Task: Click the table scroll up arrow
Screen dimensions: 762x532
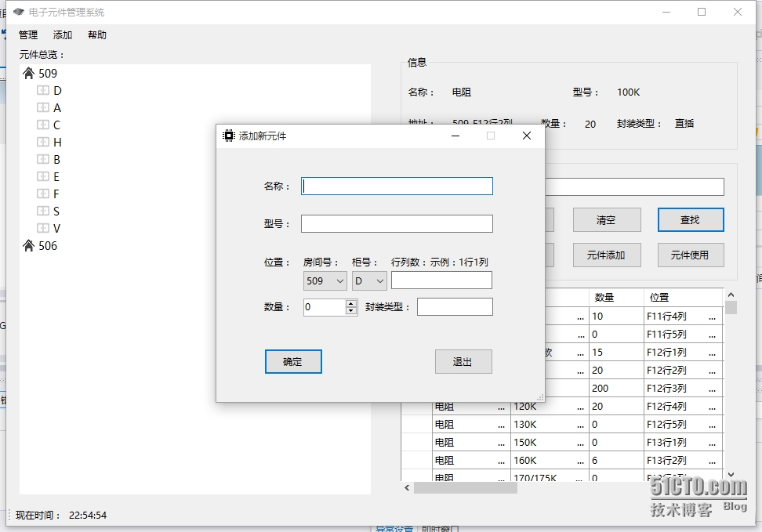Action: 731,295
